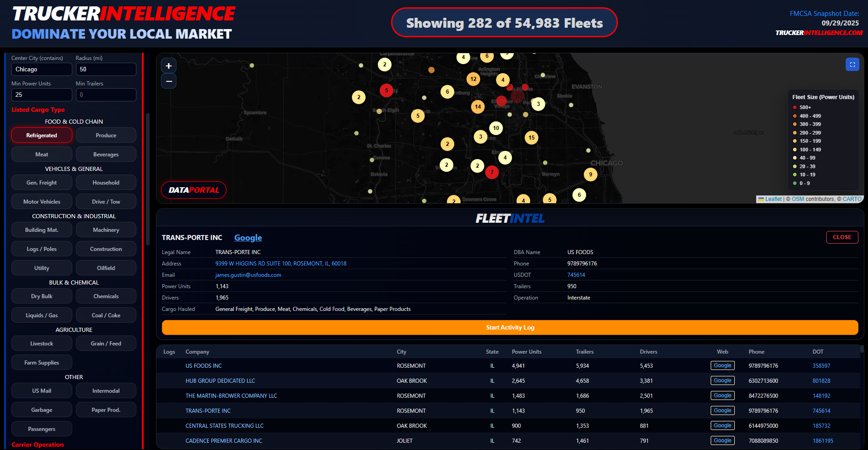The height and width of the screenshot is (450, 868).
Task: Select the Intermodal category under OTHER
Action: tap(106, 390)
